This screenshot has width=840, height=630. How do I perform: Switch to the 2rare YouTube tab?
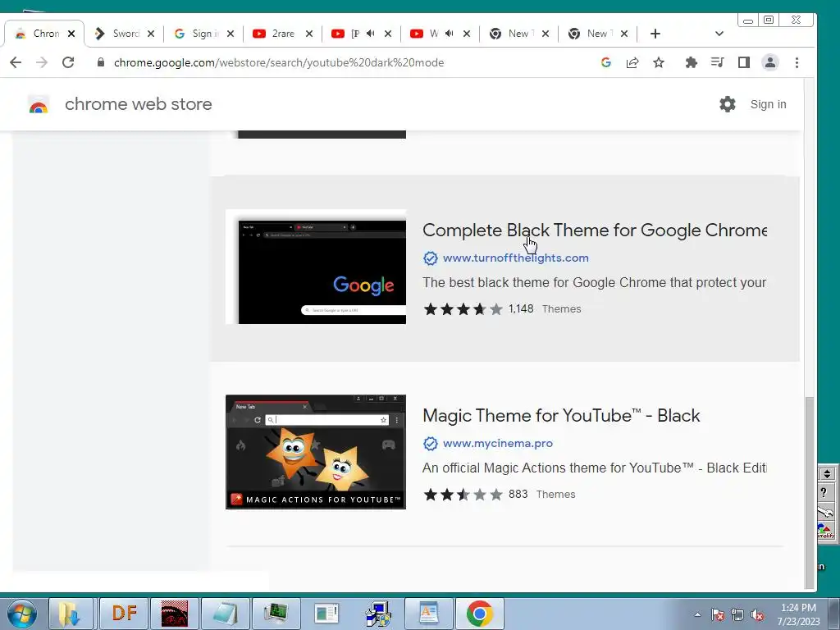click(x=276, y=33)
